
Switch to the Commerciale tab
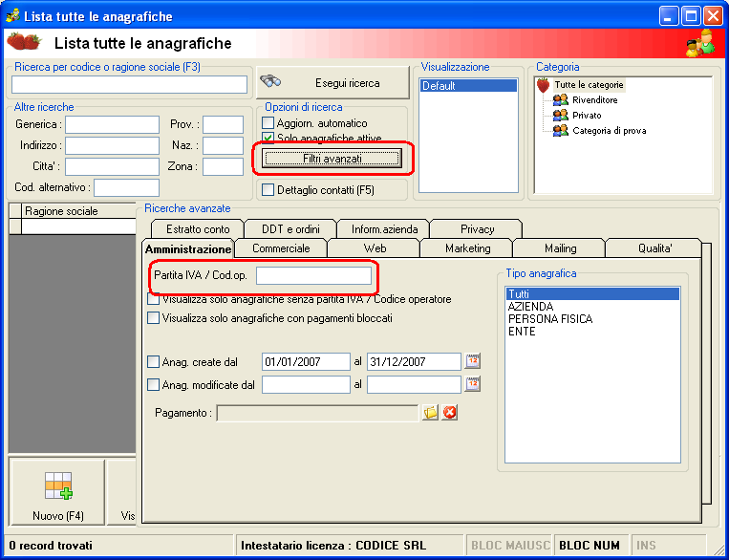coord(281,248)
